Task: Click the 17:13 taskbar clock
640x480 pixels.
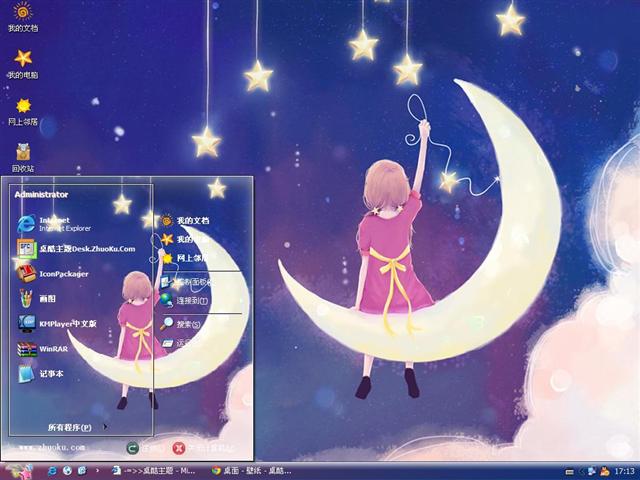Action: pyautogui.click(x=624, y=472)
